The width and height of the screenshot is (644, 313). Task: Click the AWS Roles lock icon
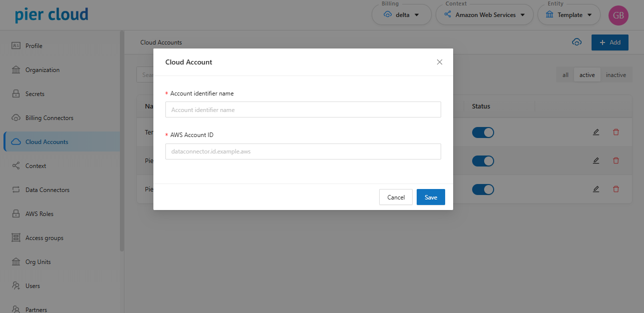tap(16, 214)
